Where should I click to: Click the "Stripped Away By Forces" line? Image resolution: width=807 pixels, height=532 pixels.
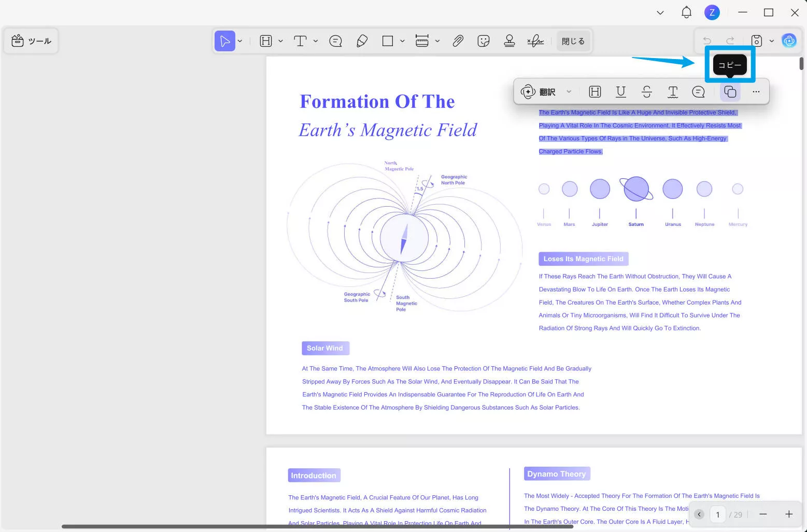click(x=441, y=382)
